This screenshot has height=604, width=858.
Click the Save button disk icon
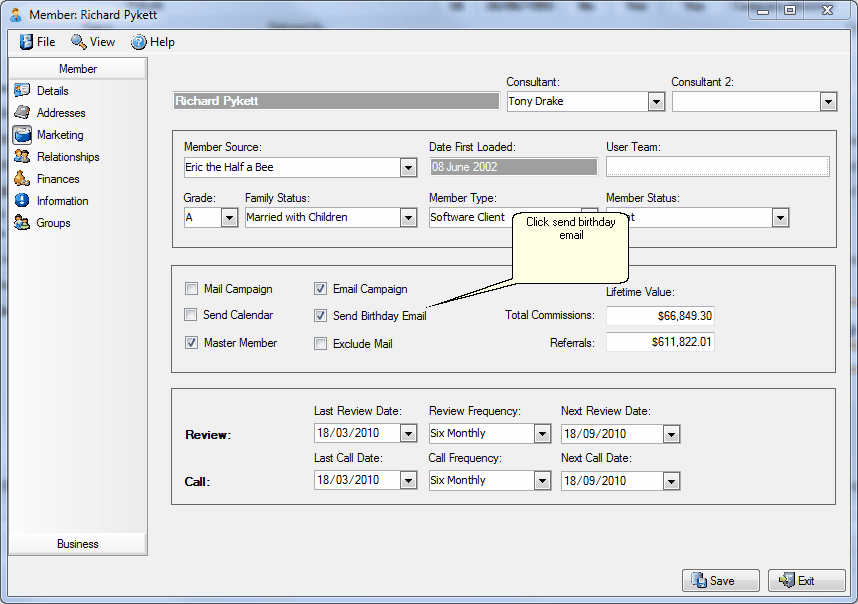pos(699,580)
